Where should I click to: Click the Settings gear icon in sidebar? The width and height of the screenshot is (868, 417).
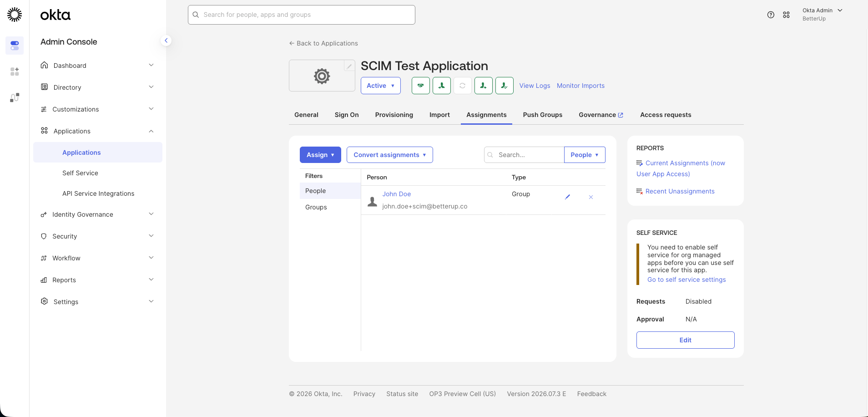[44, 301]
